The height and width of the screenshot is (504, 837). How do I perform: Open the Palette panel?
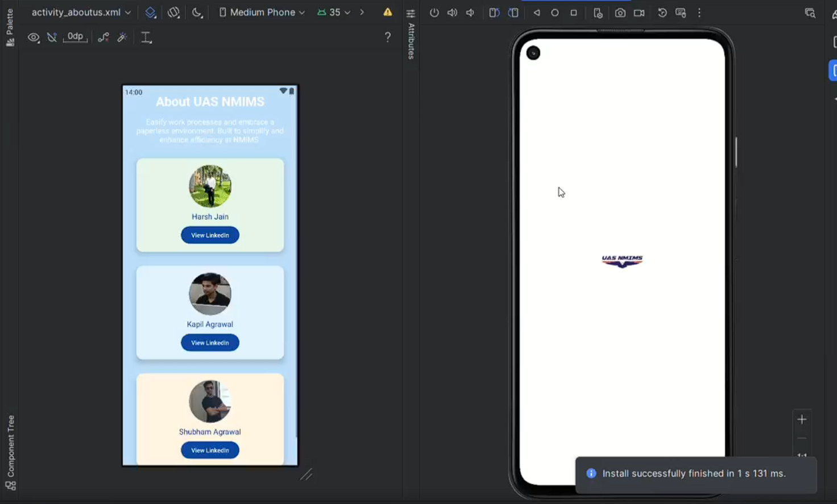(x=10, y=27)
